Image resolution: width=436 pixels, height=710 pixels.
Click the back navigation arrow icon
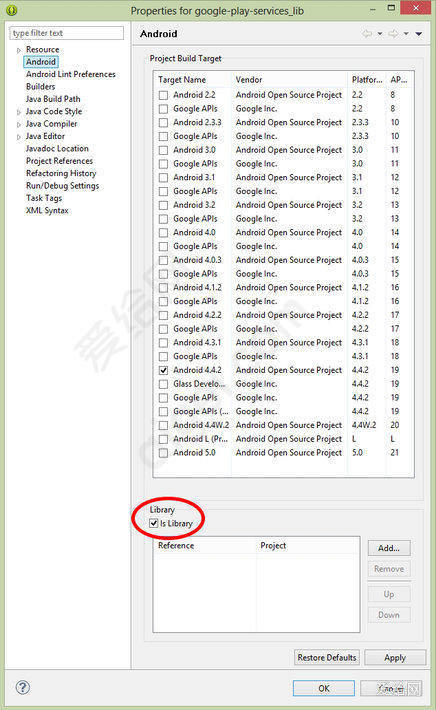tap(367, 34)
